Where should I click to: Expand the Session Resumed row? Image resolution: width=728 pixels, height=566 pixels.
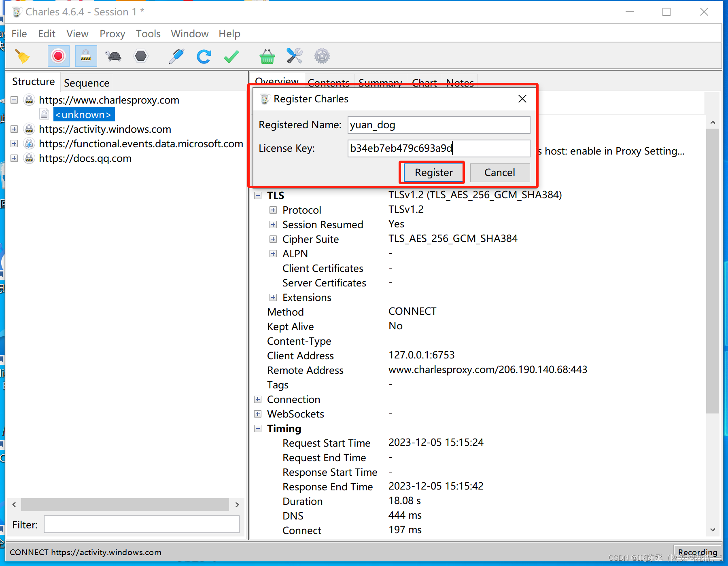[x=273, y=225]
